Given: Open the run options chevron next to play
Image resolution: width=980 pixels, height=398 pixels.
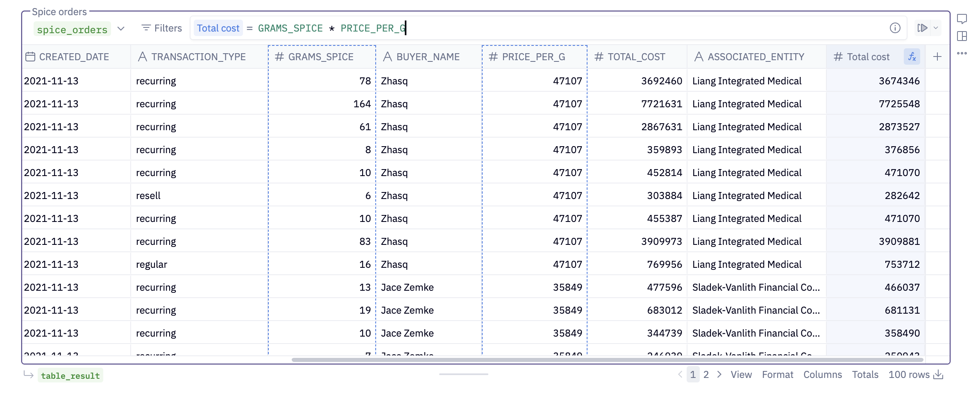Looking at the screenshot, I should [935, 28].
